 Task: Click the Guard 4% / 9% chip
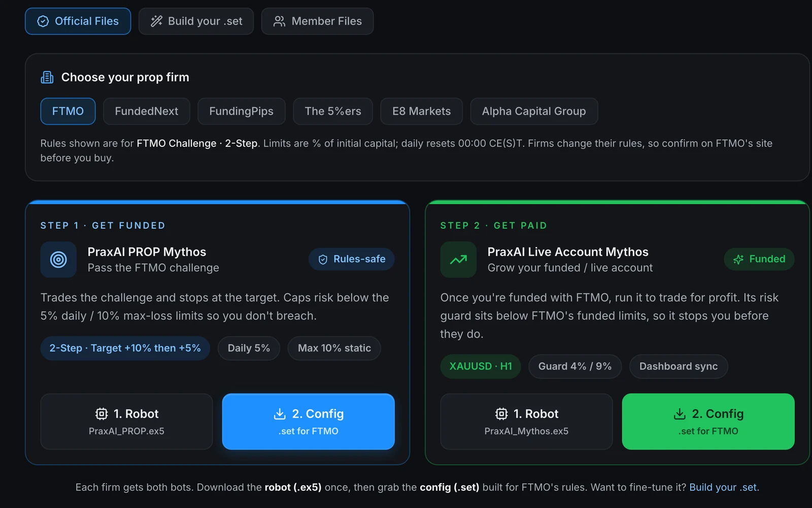575,366
